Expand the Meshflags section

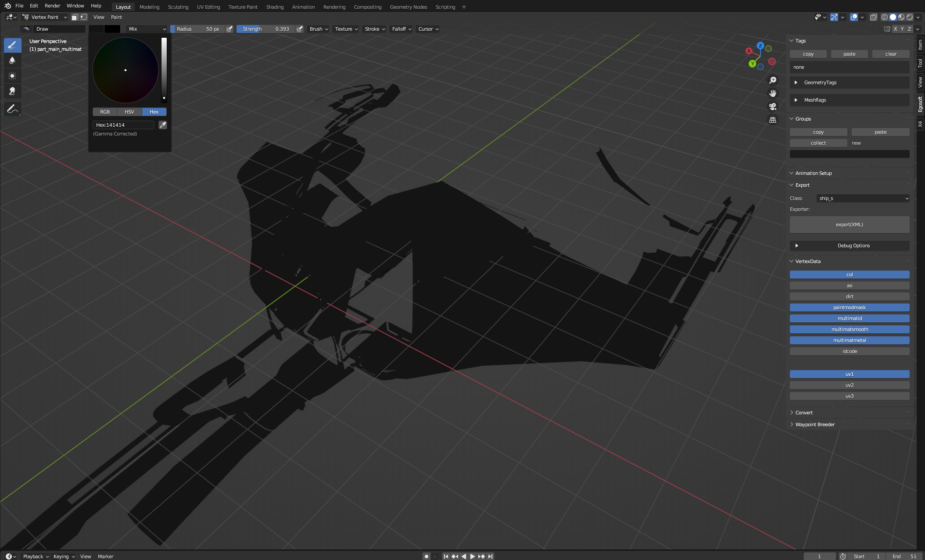tap(850, 100)
